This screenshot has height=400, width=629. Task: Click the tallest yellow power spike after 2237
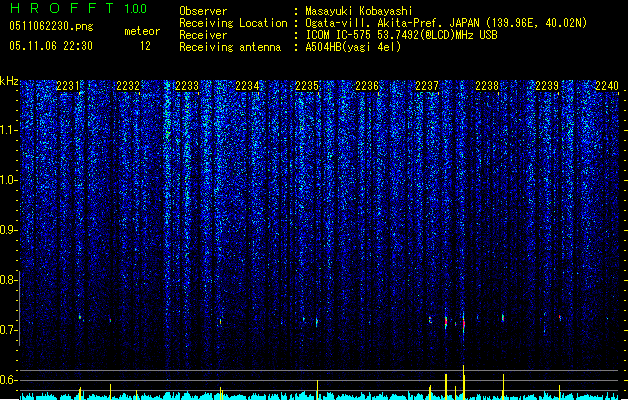pyautogui.click(x=464, y=382)
